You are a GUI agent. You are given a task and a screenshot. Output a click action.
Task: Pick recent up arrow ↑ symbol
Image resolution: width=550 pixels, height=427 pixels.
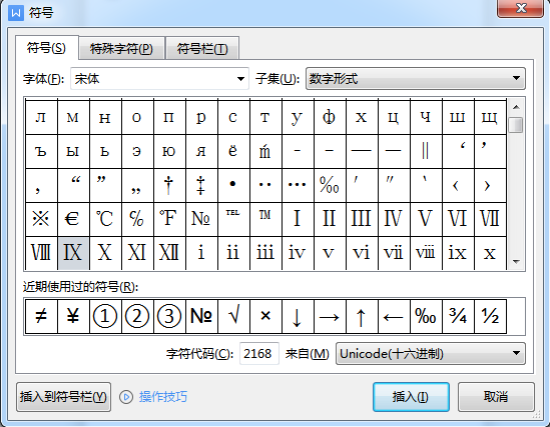click(362, 316)
